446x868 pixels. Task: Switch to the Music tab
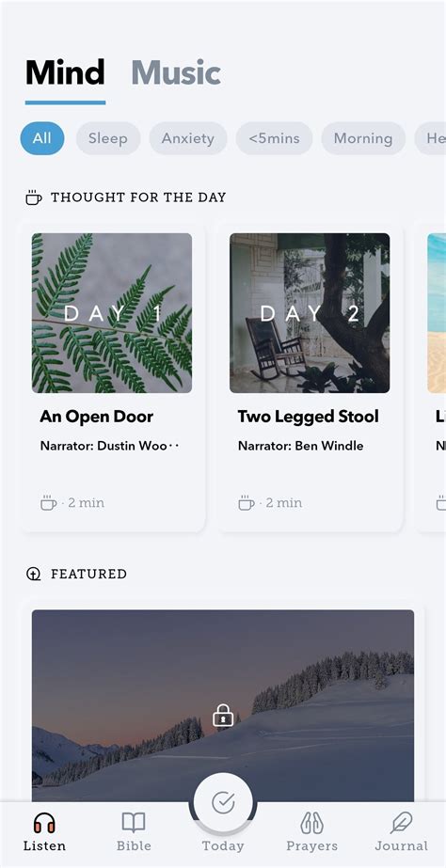click(176, 73)
